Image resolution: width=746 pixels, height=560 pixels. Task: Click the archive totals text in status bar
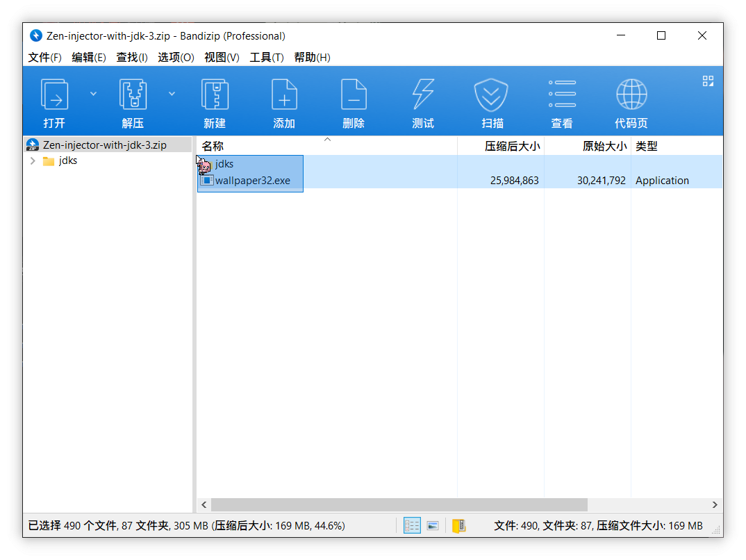coord(598,526)
